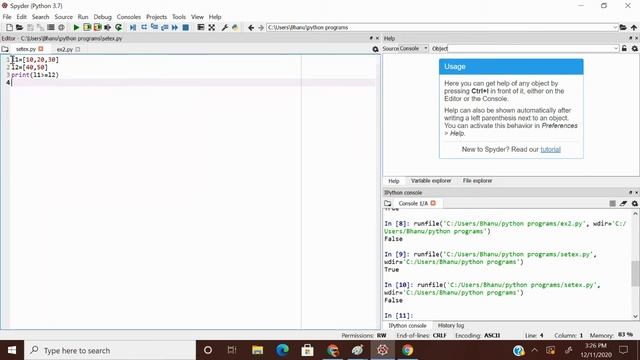Open the Source menu

click(63, 17)
